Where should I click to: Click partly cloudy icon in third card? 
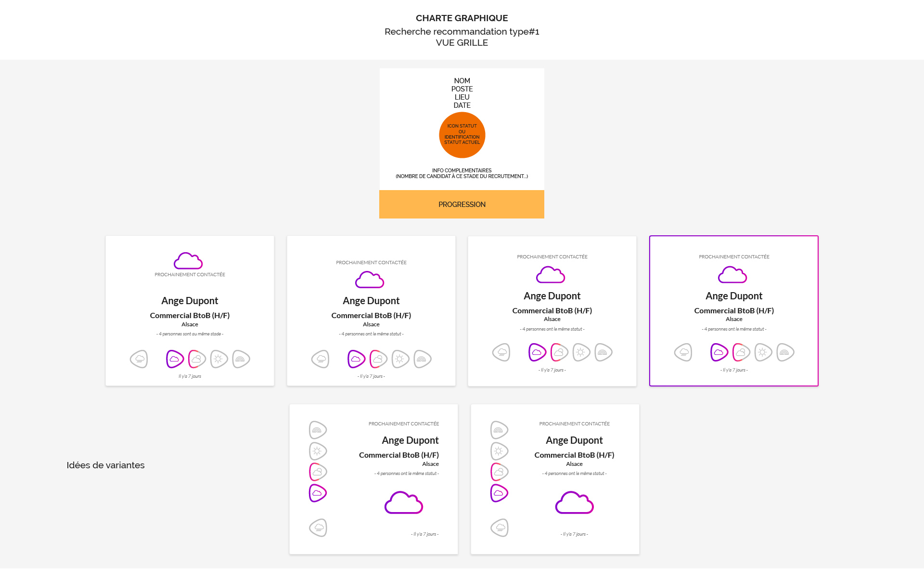point(559,352)
